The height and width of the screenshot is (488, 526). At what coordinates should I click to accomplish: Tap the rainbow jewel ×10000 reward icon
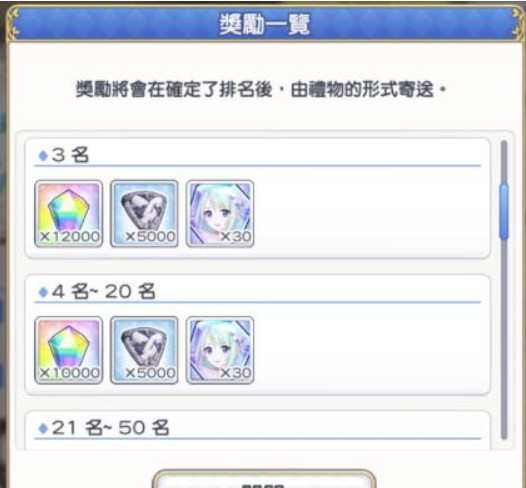point(69,350)
